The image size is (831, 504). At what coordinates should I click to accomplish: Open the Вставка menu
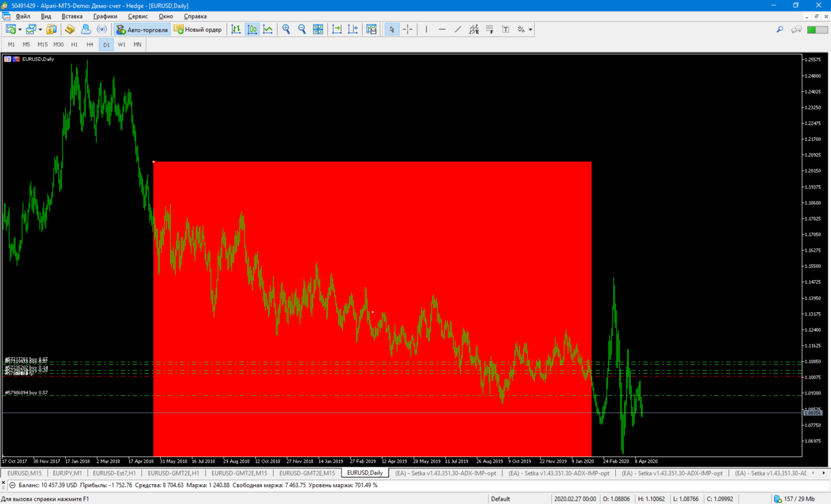click(x=72, y=16)
